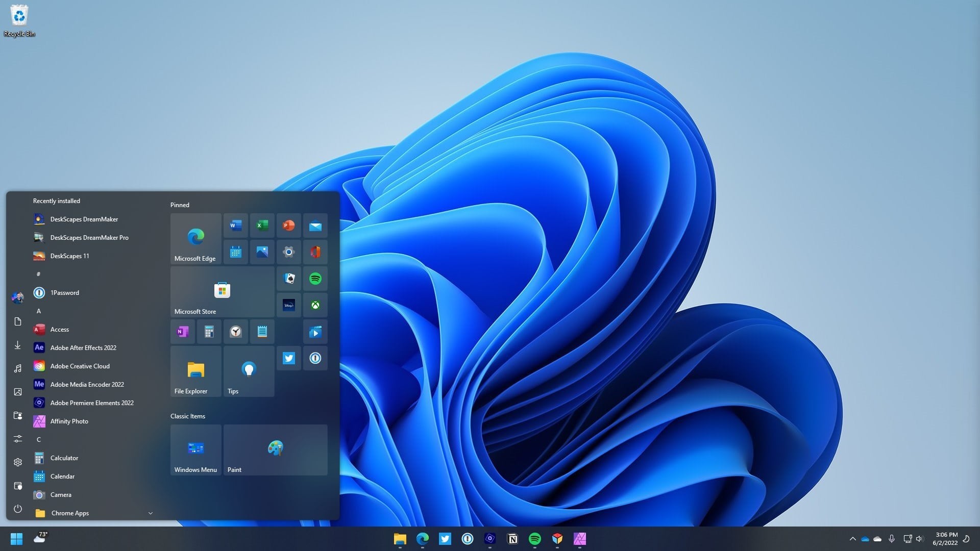Mute the speaker volume in the taskbar
The height and width of the screenshot is (551, 980).
click(919, 538)
